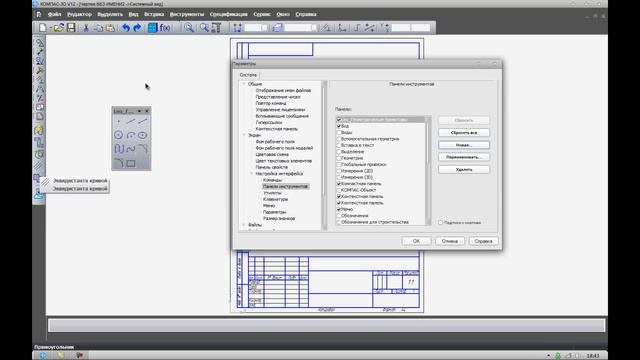This screenshot has width=640, height=360.
Task: Click the Переименовать... button
Action: pos(464,157)
